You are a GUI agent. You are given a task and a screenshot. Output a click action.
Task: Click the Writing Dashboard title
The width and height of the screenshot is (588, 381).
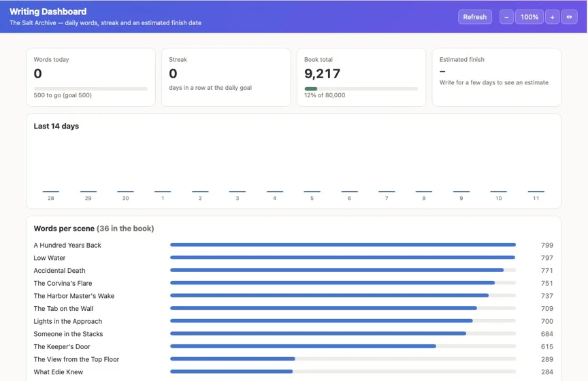[x=48, y=12]
